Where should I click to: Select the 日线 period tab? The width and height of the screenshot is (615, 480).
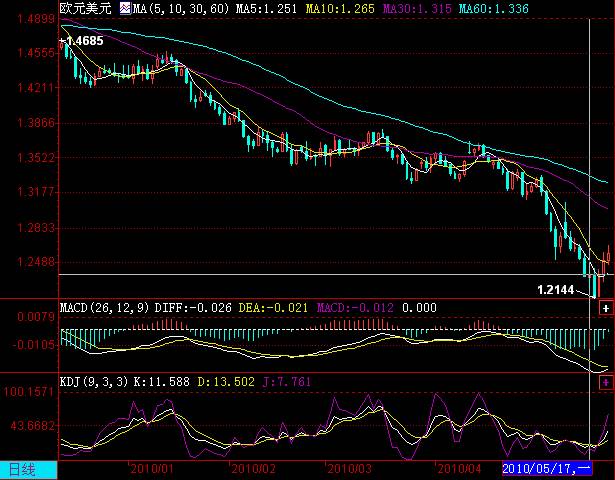pos(29,470)
